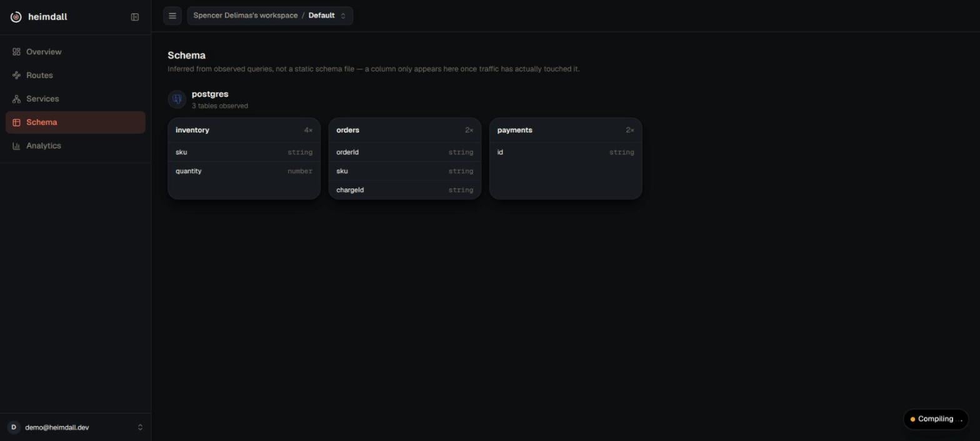Select the quantity column row
This screenshot has height=441, width=980.
tap(244, 171)
